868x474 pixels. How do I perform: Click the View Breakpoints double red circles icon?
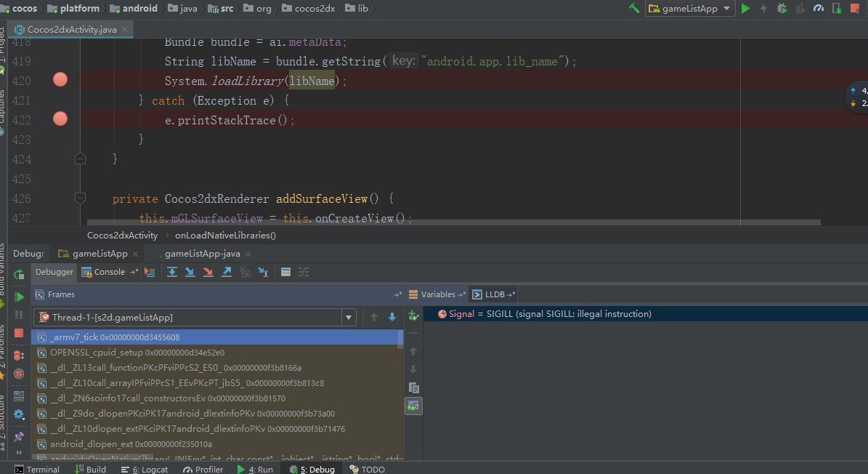coord(19,355)
